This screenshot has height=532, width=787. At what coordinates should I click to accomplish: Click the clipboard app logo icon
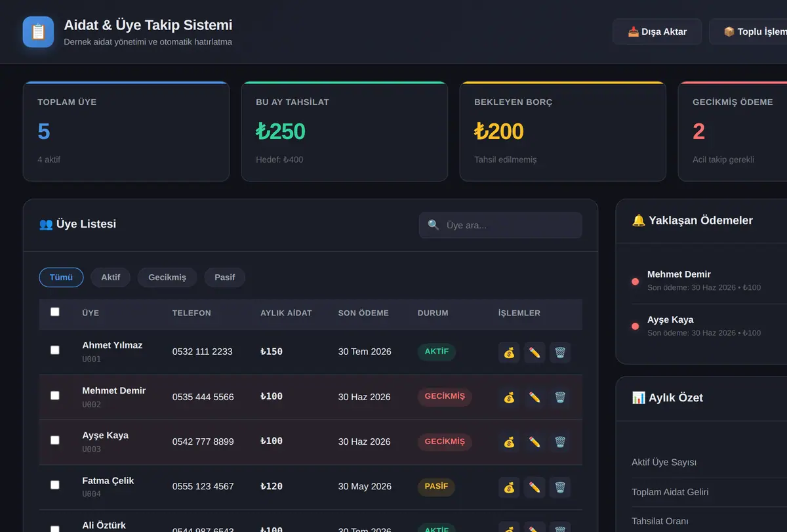(x=38, y=31)
